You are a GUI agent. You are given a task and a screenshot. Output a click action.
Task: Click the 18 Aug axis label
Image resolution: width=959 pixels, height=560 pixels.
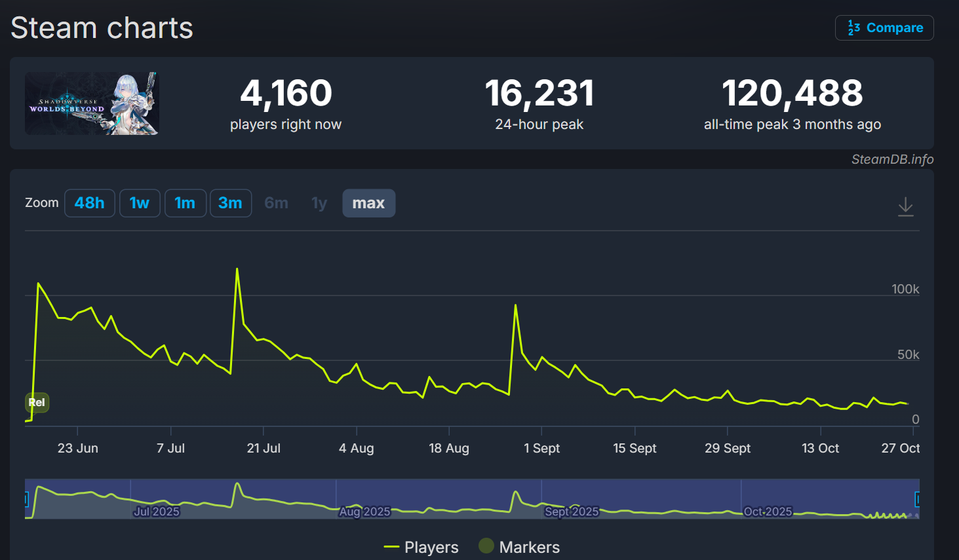point(449,448)
